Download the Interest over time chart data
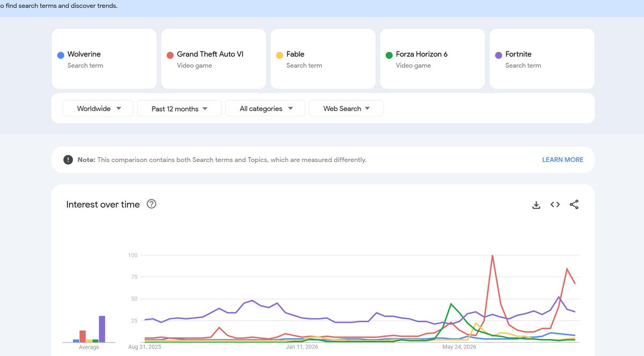 point(536,205)
